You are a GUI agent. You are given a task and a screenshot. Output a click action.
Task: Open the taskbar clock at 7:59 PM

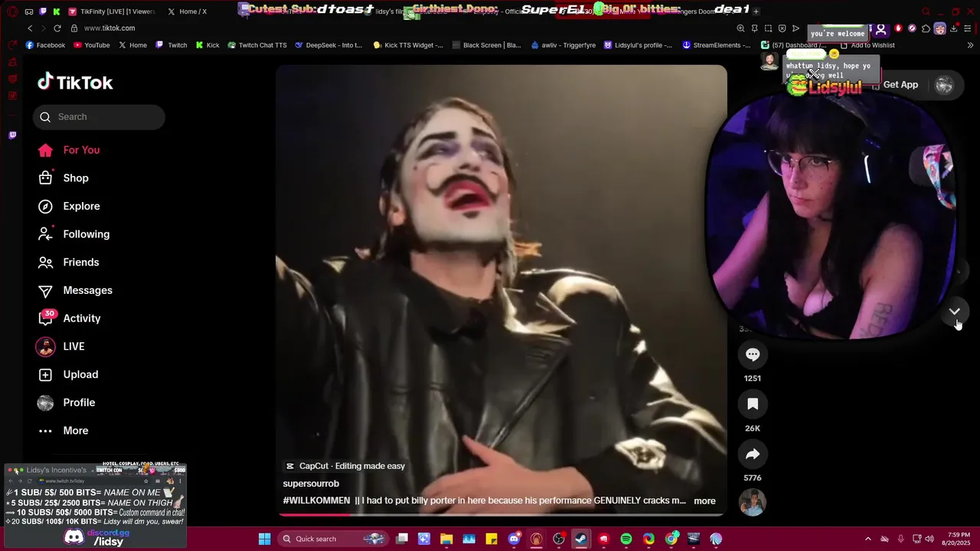tap(955, 539)
